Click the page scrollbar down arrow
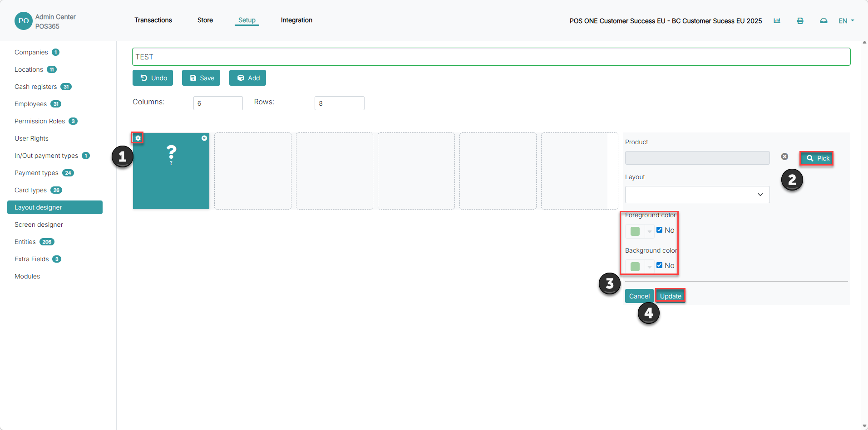This screenshot has width=868, height=430. tap(864, 426)
